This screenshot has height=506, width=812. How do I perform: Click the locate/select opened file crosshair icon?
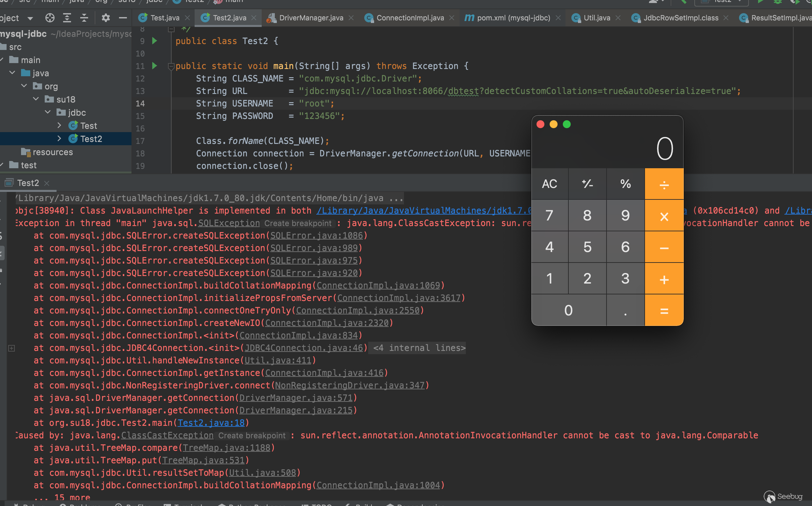(50, 18)
